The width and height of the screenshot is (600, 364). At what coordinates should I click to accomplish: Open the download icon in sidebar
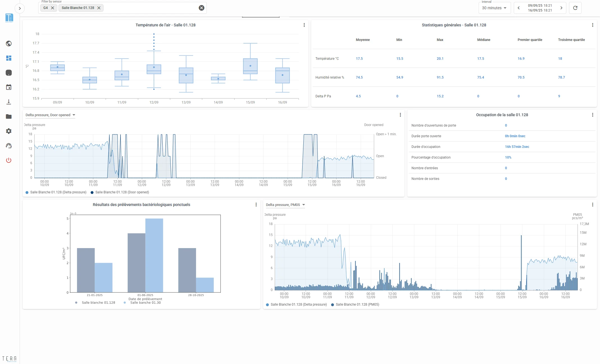click(9, 102)
